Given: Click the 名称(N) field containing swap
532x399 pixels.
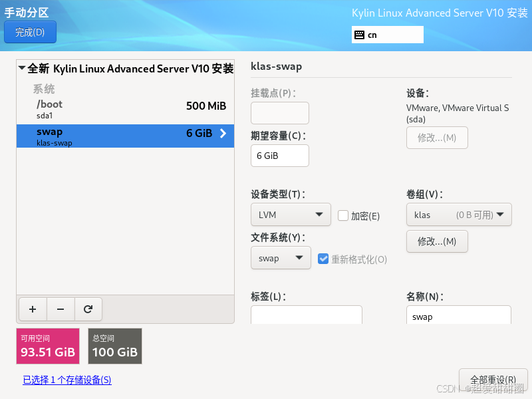Looking at the screenshot, I should click(x=459, y=315).
